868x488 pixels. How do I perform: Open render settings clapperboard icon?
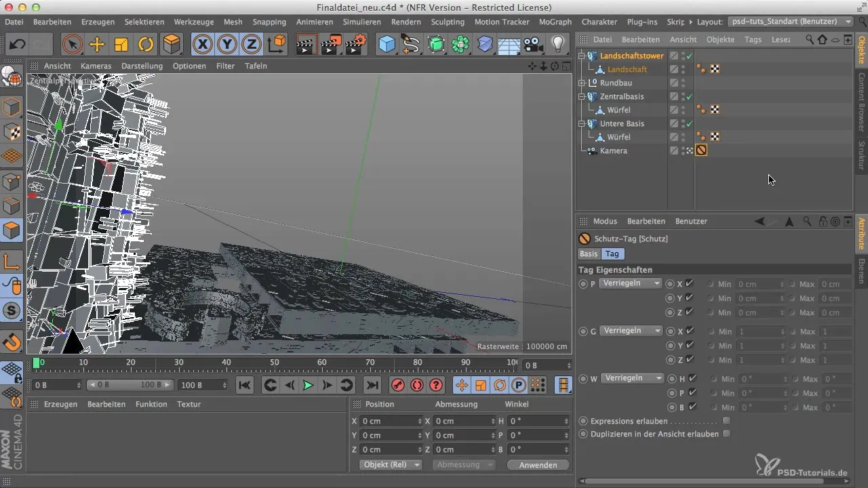pos(355,45)
